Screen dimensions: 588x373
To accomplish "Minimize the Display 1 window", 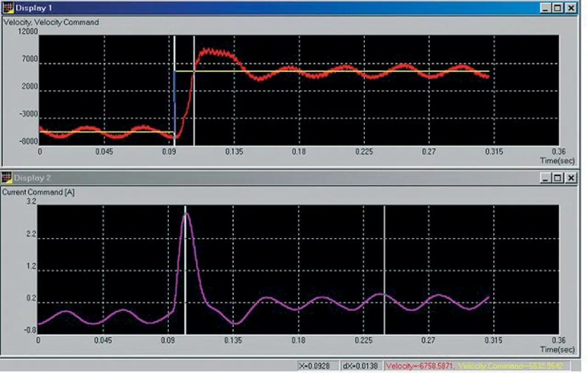I will (x=545, y=8).
